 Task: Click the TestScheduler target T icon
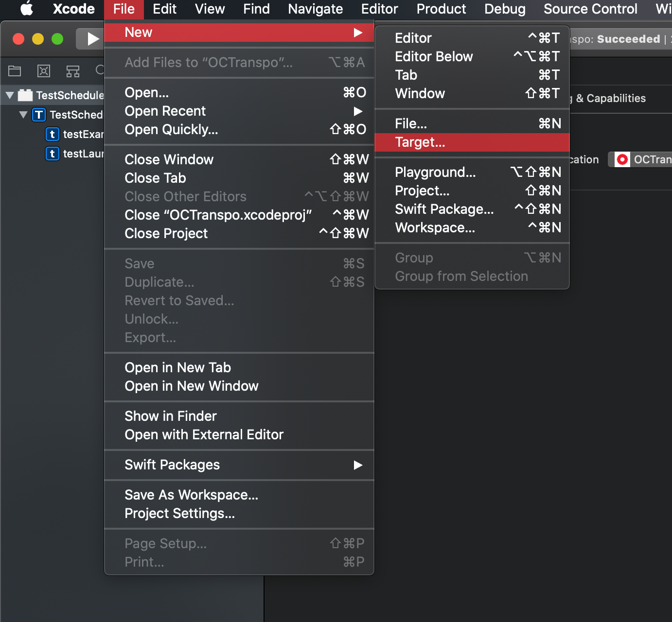pos(38,115)
